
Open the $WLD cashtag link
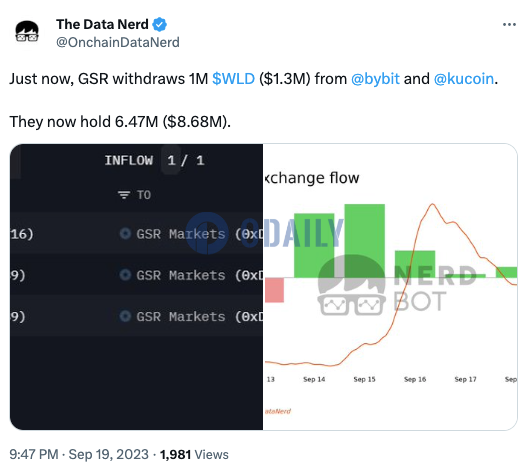pyautogui.click(x=233, y=79)
